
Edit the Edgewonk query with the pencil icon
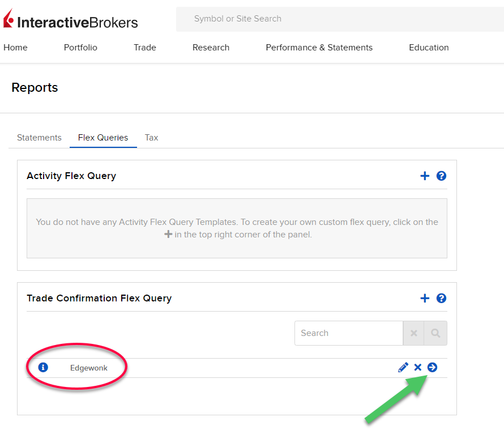click(x=403, y=367)
